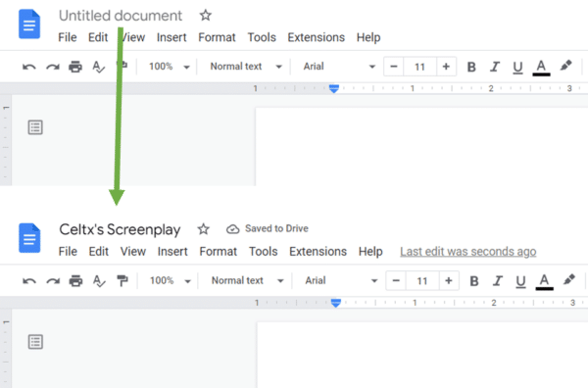The height and width of the screenshot is (388, 588).
Task: Open Last edit was seconds ago link
Action: pyautogui.click(x=468, y=252)
